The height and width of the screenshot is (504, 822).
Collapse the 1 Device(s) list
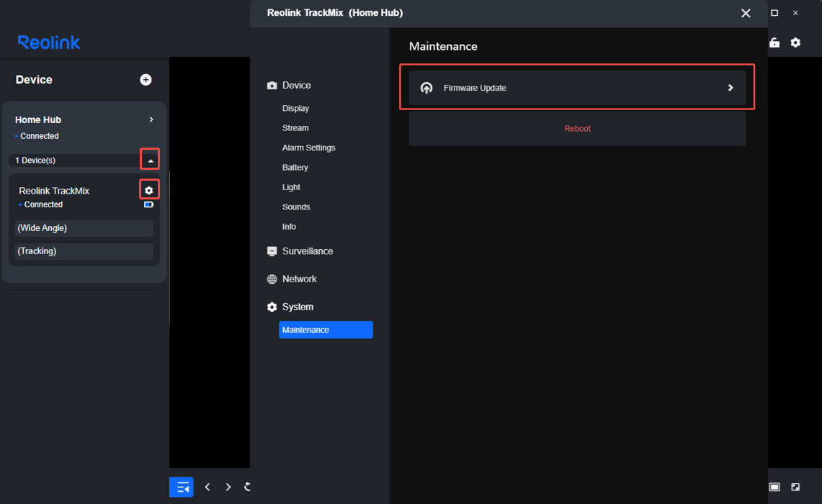tap(151, 161)
